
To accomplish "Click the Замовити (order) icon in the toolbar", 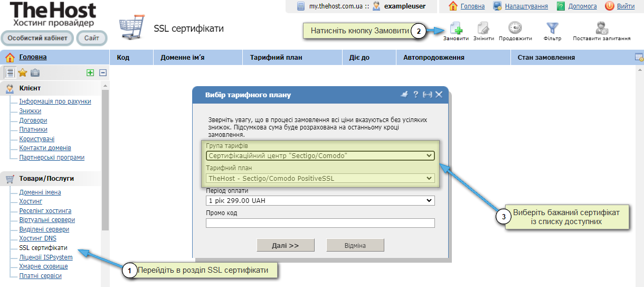I will click(456, 28).
